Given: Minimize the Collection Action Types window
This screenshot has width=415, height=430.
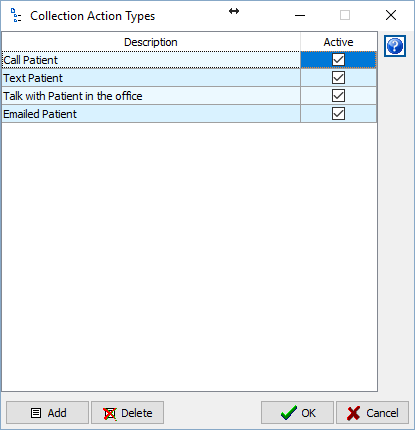Looking at the screenshot, I should click(300, 15).
